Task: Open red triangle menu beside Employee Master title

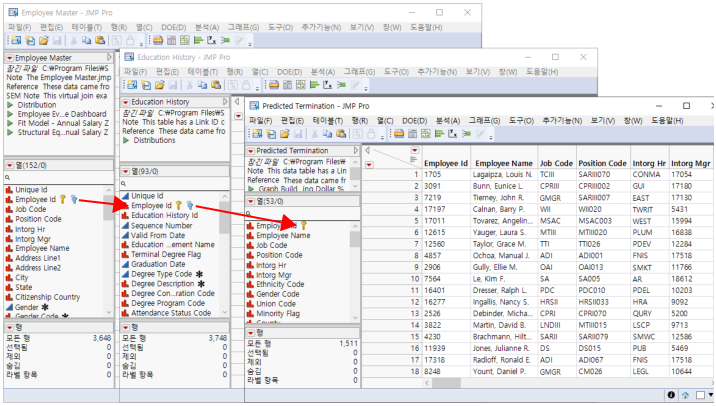Action: [10, 58]
